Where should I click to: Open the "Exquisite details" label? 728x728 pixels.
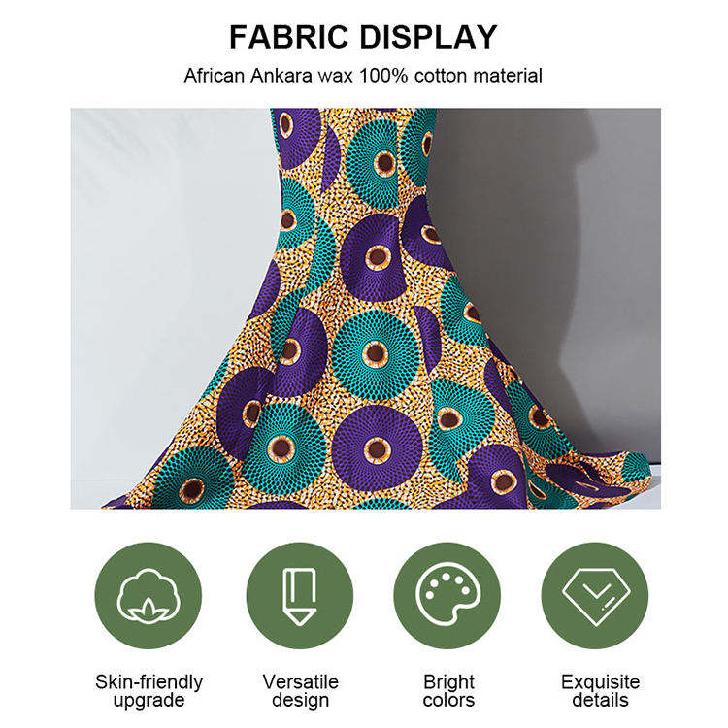coord(600,691)
